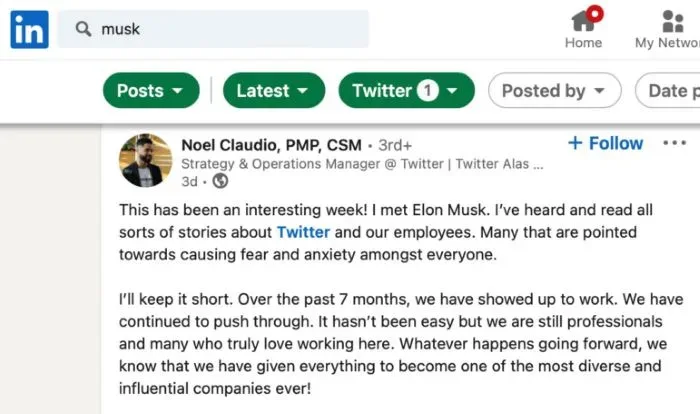
Task: Click the red notification badge on Home
Action: point(594,13)
